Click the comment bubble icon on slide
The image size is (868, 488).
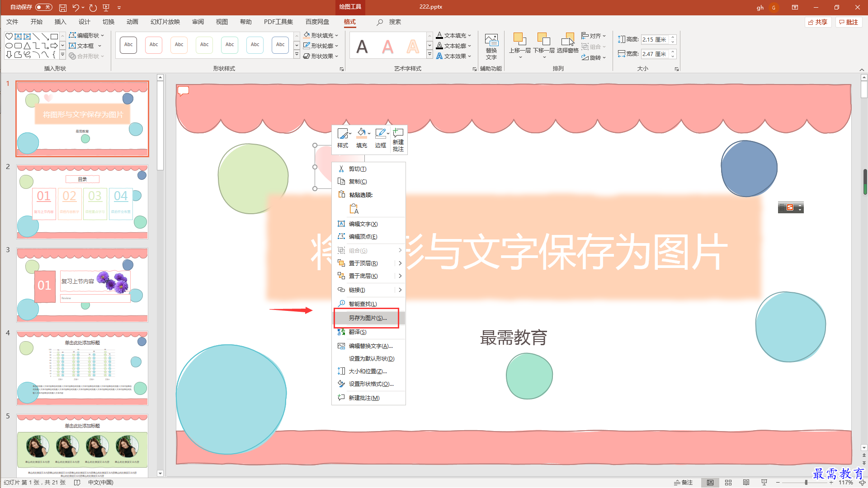[183, 91]
